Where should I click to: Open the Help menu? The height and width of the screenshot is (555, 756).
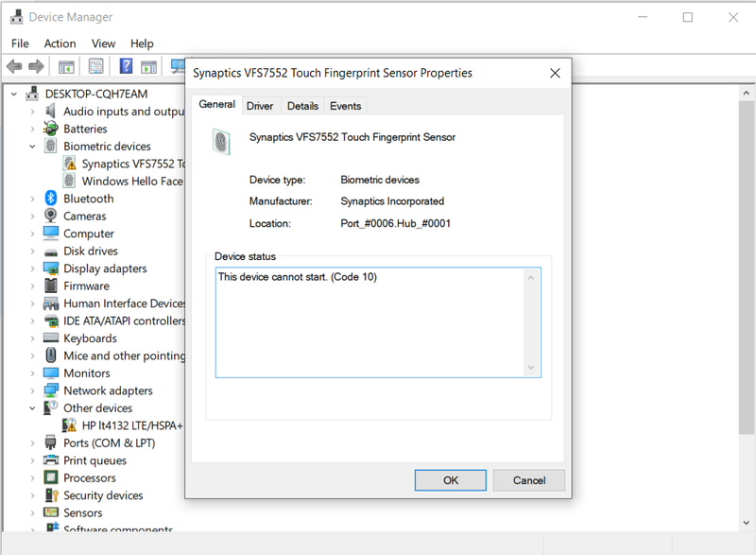point(142,43)
